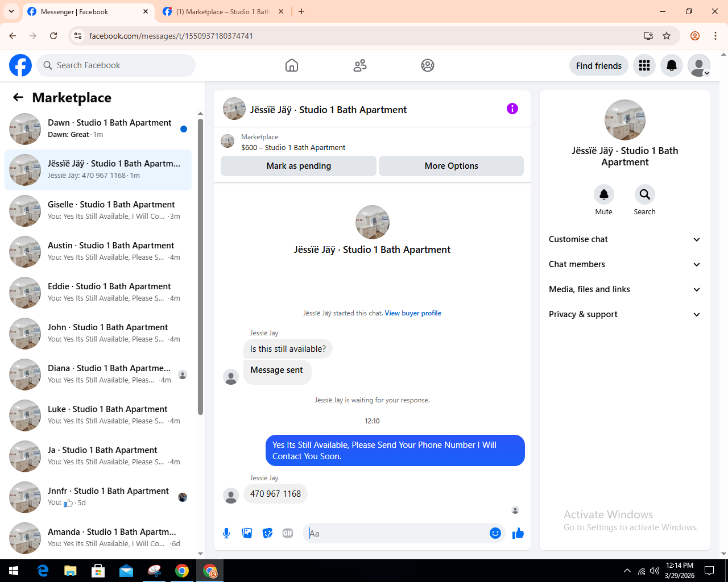
Task: Choose a GIF icon
Action: tap(288, 533)
